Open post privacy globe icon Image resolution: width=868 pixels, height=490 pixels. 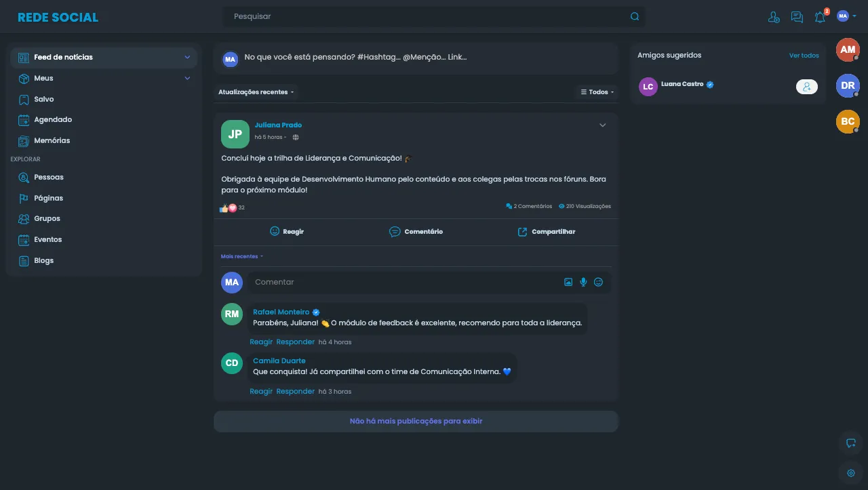tap(296, 137)
